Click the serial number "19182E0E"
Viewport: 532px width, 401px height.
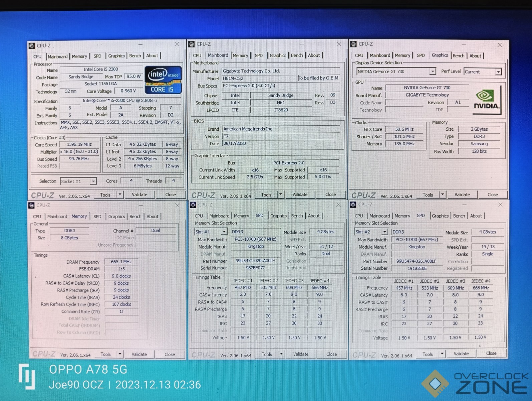pyautogui.click(x=417, y=268)
